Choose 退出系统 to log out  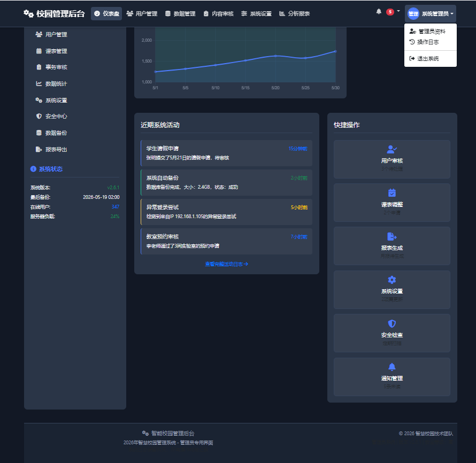pyautogui.click(x=431, y=59)
